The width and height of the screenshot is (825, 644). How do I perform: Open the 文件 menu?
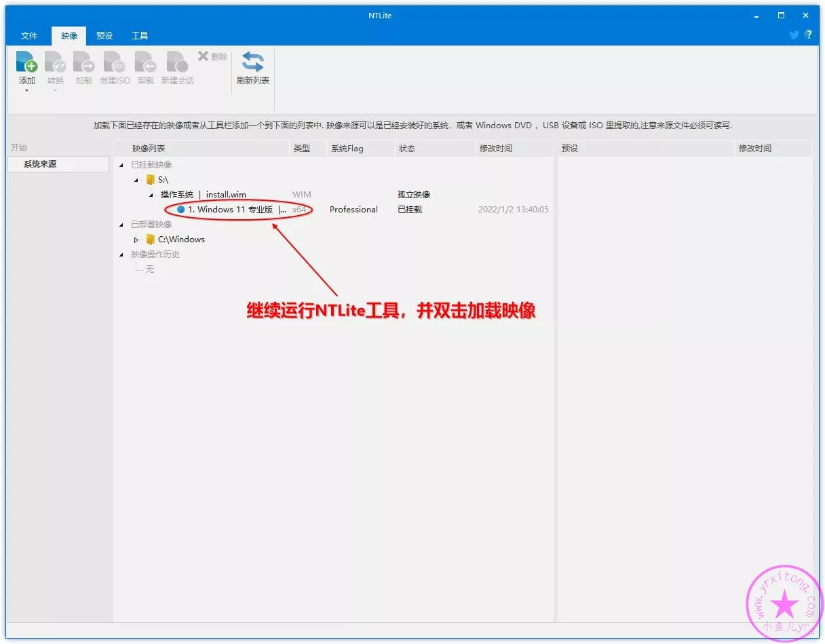[x=29, y=36]
